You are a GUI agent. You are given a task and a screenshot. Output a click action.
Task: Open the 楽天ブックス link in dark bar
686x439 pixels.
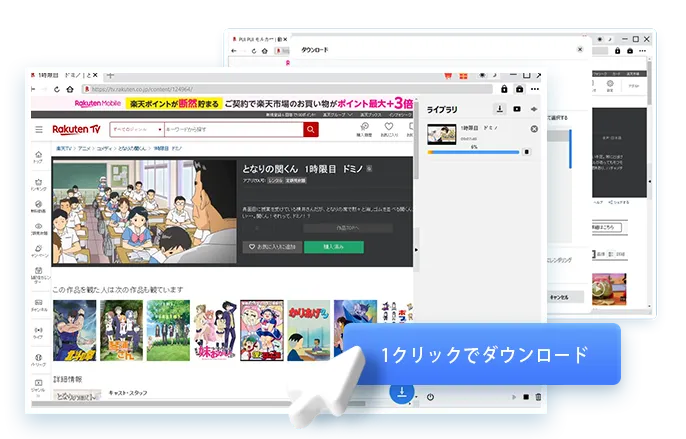pos(371,115)
